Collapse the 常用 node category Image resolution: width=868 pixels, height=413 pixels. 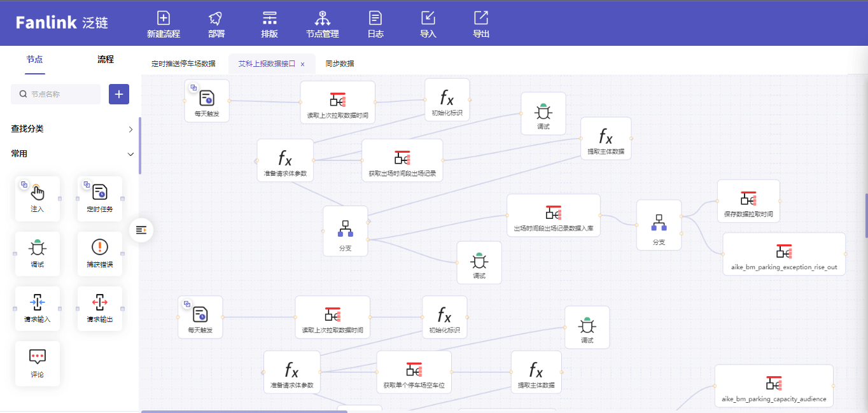pyautogui.click(x=130, y=154)
